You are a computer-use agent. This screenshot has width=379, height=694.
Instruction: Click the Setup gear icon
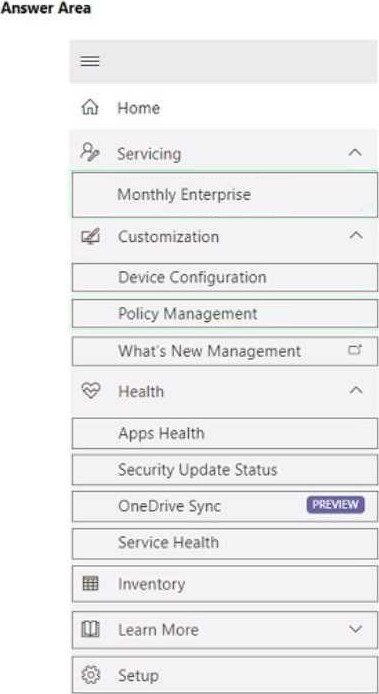(x=91, y=675)
